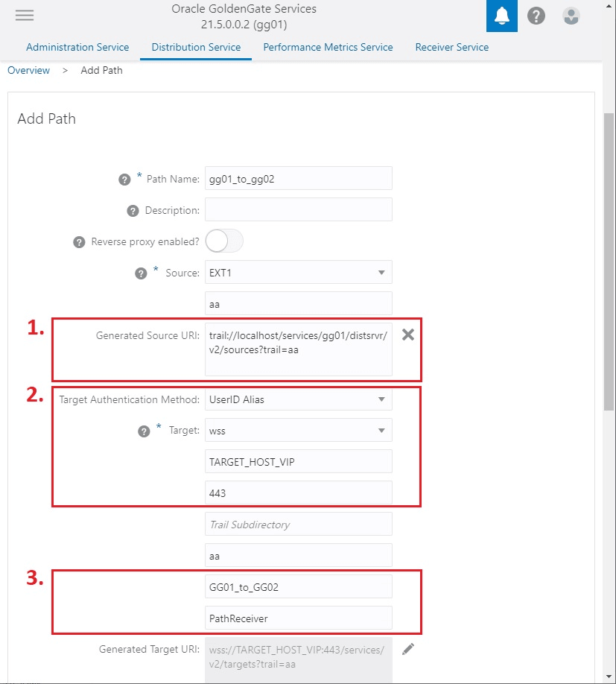
Task: Open the navigation hamburger menu
Action: click(x=25, y=15)
